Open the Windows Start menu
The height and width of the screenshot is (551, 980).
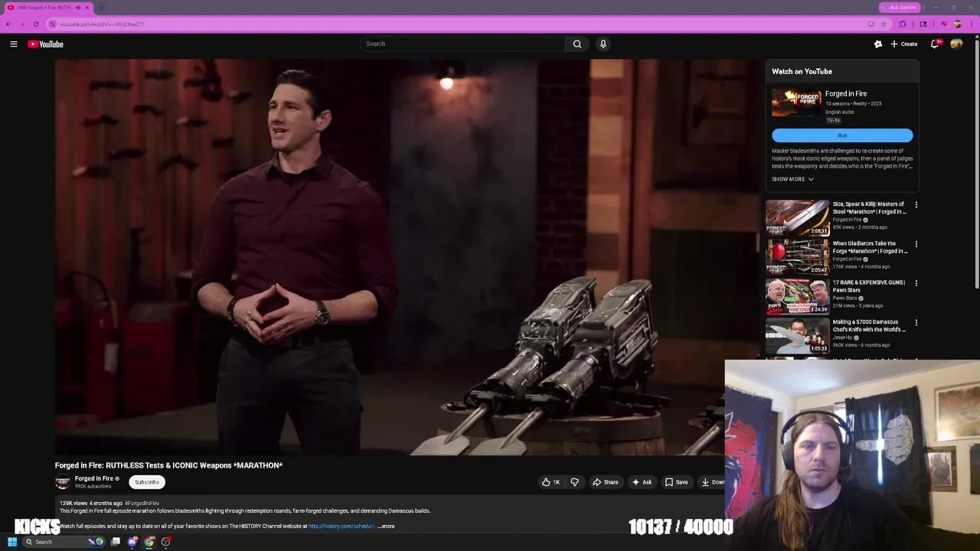pos(12,542)
